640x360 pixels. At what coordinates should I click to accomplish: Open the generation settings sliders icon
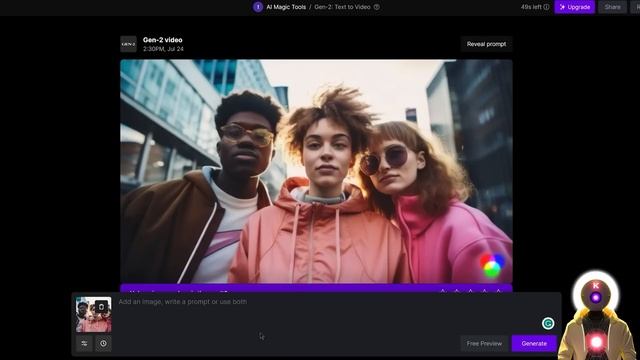(x=84, y=343)
